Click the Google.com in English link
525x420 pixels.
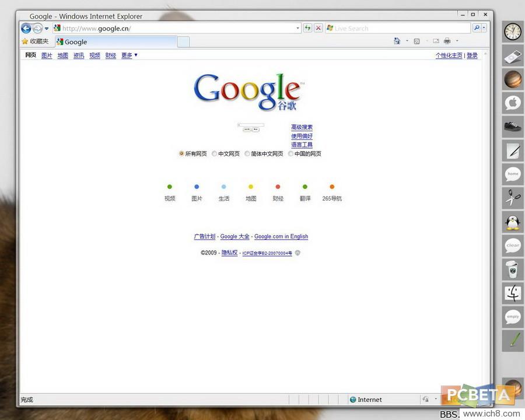tap(281, 236)
